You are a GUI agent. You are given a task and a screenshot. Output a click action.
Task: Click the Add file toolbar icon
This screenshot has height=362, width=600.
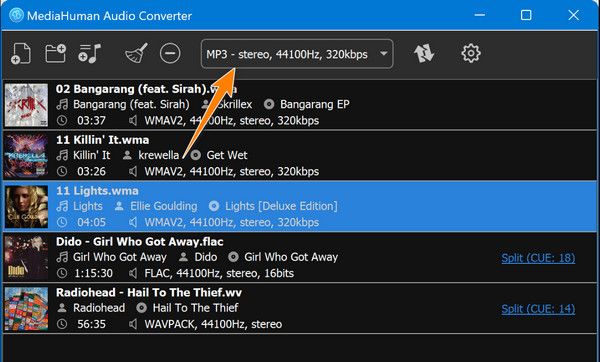[x=21, y=54]
